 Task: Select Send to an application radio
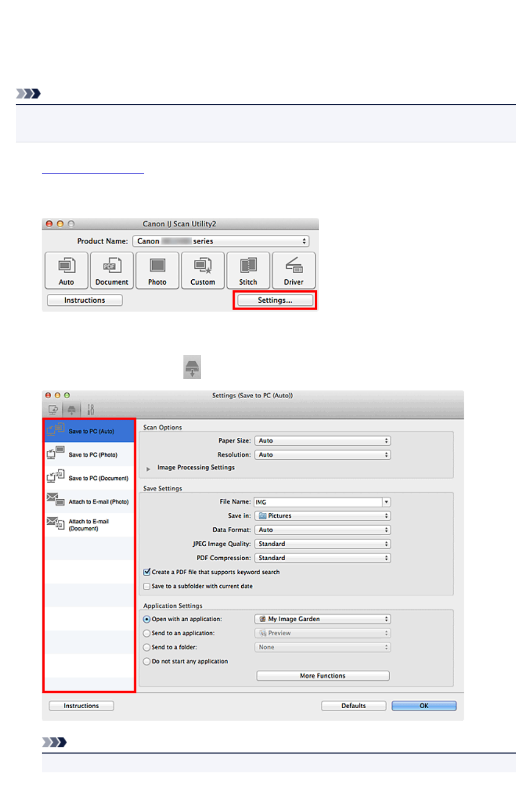pyautogui.click(x=147, y=633)
